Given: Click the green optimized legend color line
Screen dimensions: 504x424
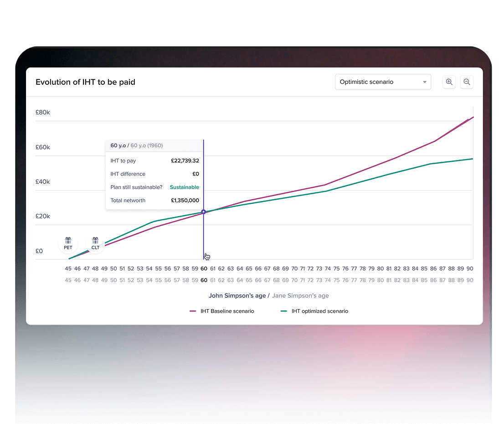Looking at the screenshot, I should point(284,311).
